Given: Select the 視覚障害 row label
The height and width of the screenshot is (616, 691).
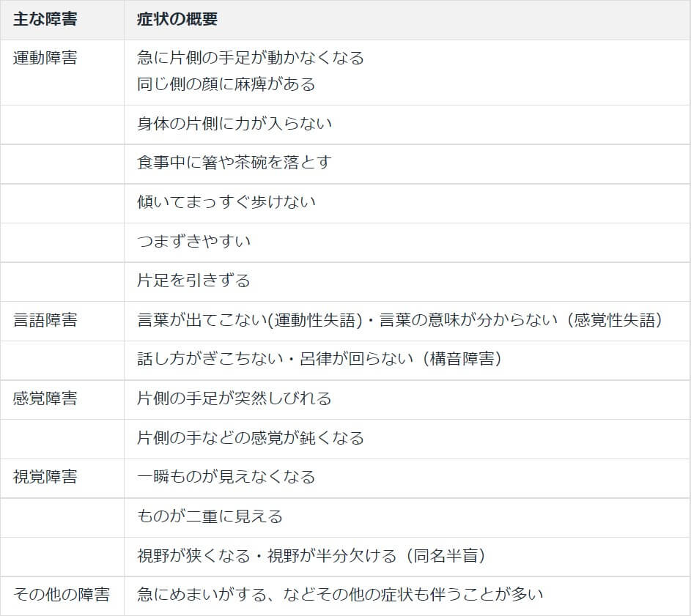Looking at the screenshot, I should click(45, 478).
